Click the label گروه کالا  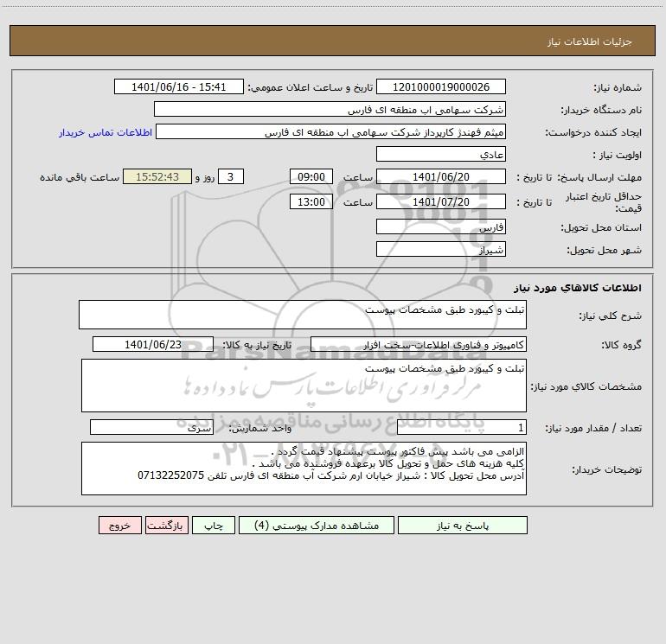click(621, 346)
